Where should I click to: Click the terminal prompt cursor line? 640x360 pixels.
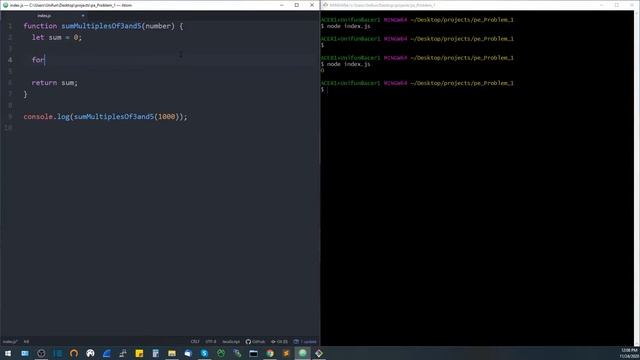click(324, 89)
